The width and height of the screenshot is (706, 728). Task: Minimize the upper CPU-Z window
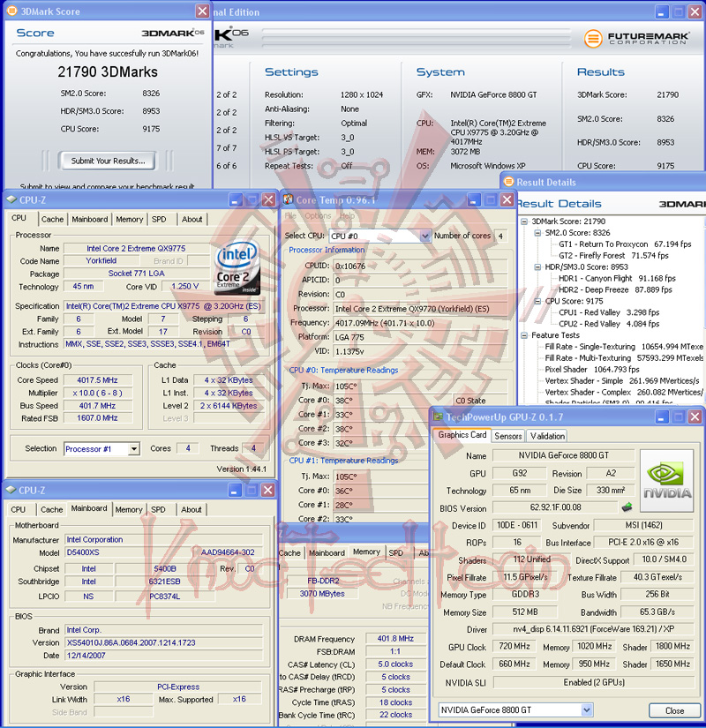pyautogui.click(x=236, y=200)
